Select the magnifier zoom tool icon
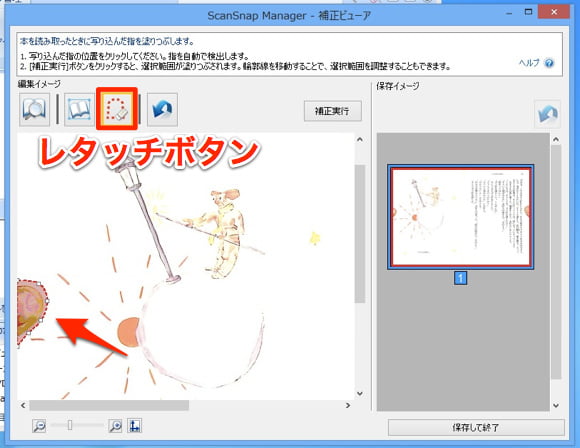This screenshot has width=580, height=448. pyautogui.click(x=34, y=110)
